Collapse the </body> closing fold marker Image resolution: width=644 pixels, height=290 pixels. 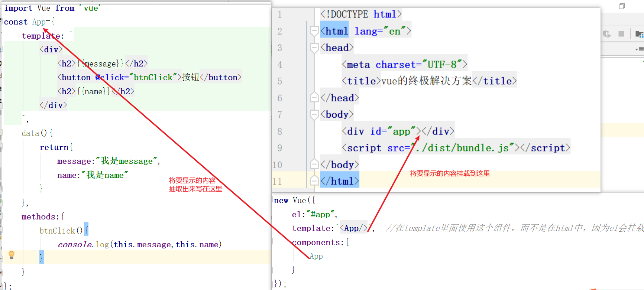tap(314, 165)
